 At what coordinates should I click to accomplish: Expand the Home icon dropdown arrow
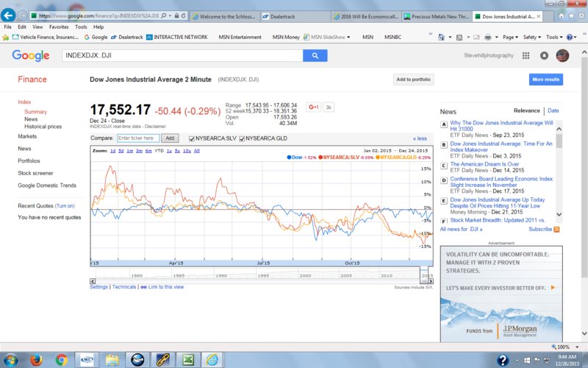pos(450,38)
